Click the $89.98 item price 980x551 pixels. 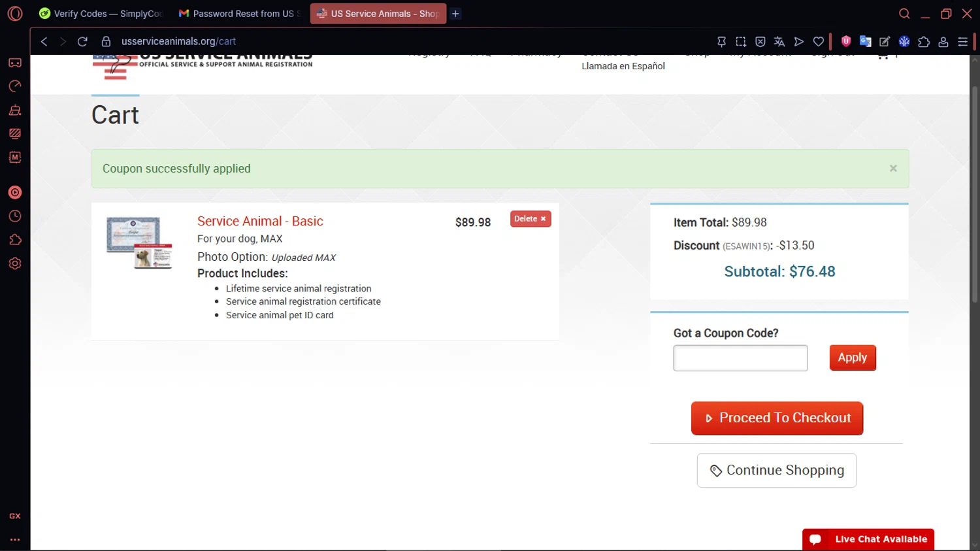tap(473, 222)
